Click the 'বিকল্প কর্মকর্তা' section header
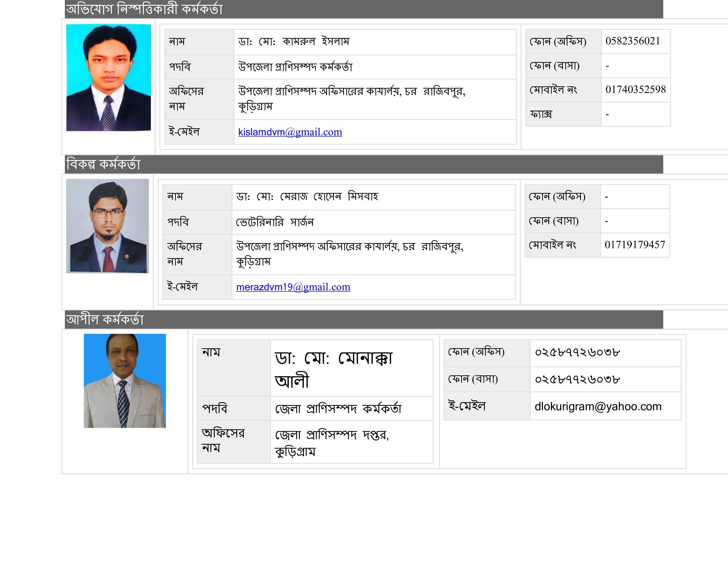The width and height of the screenshot is (728, 563). (x=103, y=164)
